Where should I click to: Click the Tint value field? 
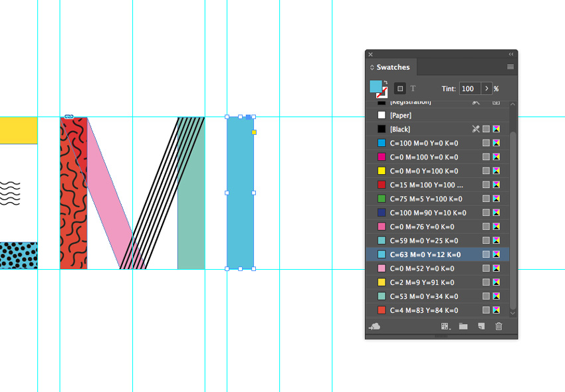coord(470,88)
